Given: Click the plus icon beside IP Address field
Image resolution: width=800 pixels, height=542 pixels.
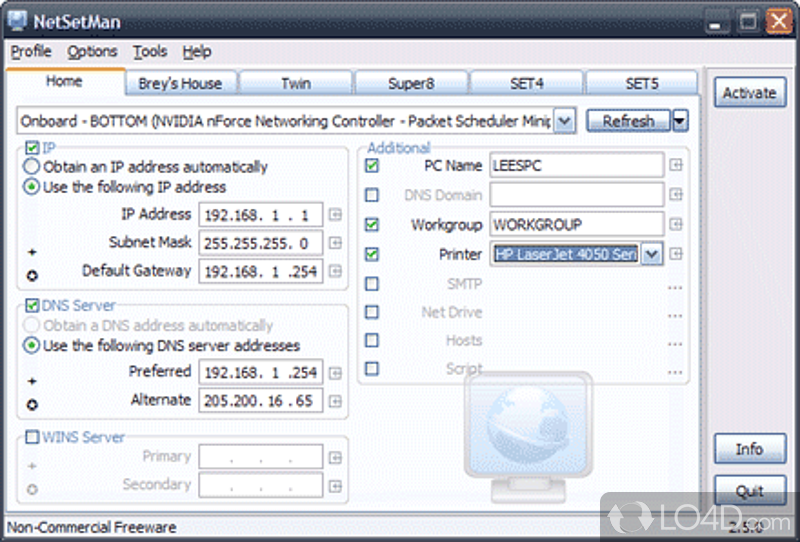Looking at the screenshot, I should click(x=335, y=215).
